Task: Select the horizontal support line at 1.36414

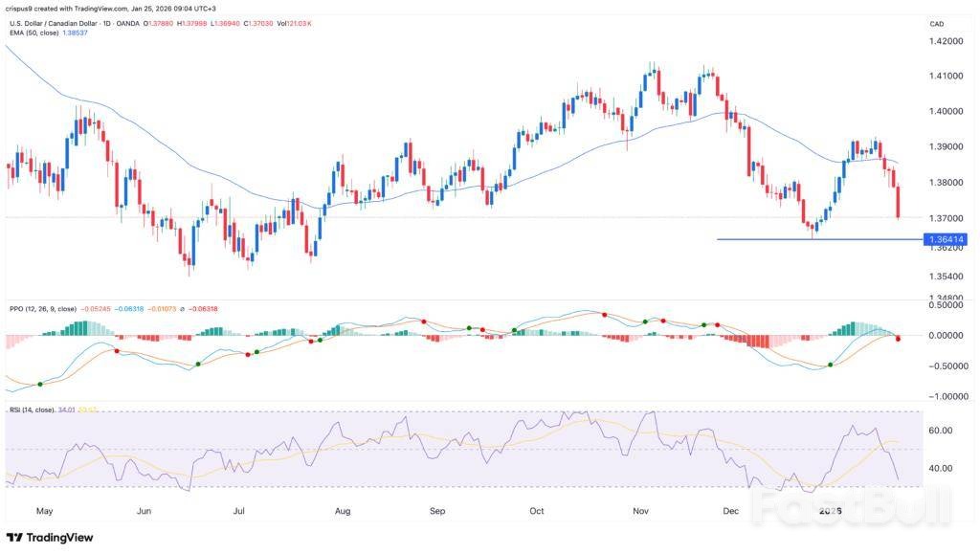Action: (813, 239)
